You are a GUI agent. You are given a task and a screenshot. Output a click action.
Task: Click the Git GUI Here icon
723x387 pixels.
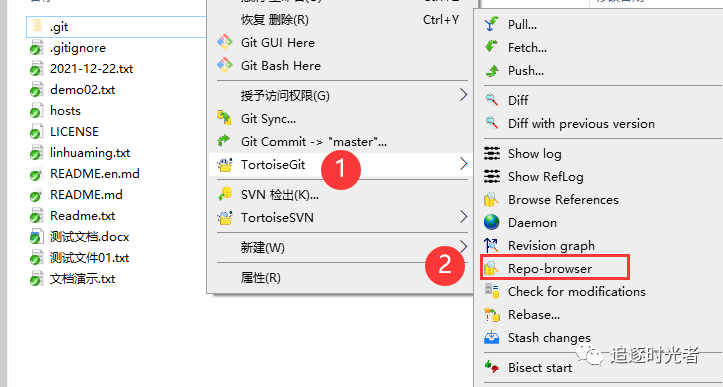click(x=225, y=42)
